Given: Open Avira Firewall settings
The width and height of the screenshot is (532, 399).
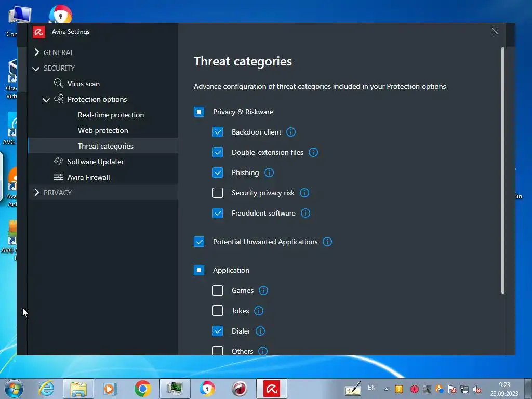Looking at the screenshot, I should [x=88, y=178].
